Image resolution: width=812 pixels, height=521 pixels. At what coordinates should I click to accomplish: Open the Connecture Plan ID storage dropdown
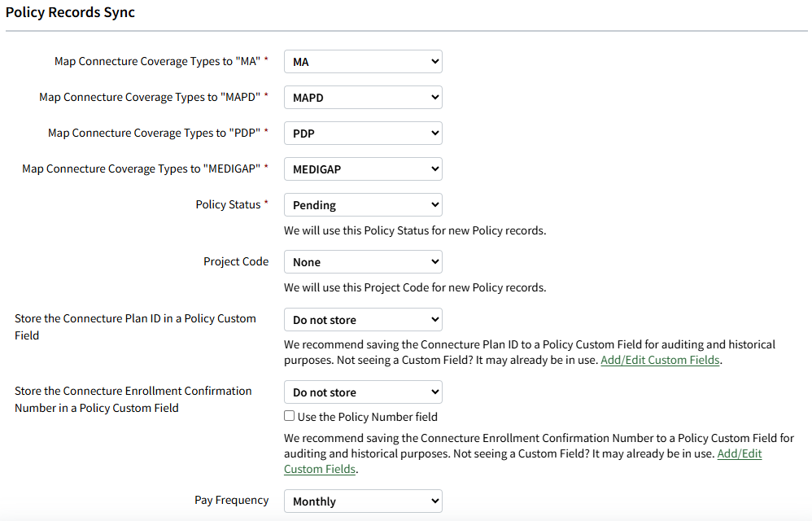[x=363, y=320]
